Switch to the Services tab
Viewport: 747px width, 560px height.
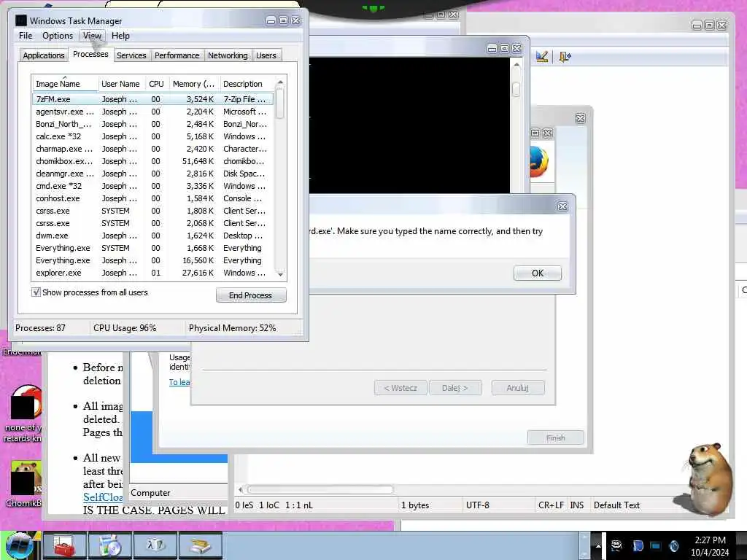point(131,55)
